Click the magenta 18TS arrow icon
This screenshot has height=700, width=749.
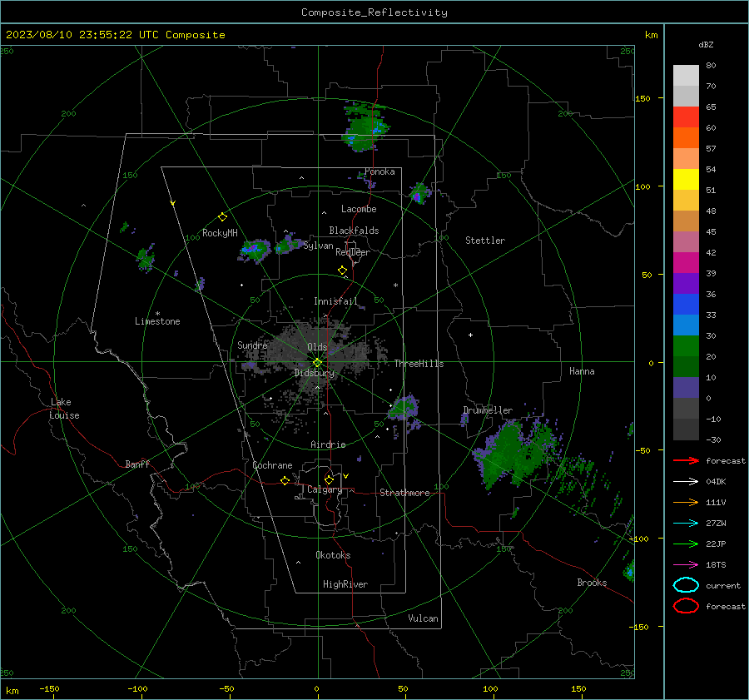[686, 565]
